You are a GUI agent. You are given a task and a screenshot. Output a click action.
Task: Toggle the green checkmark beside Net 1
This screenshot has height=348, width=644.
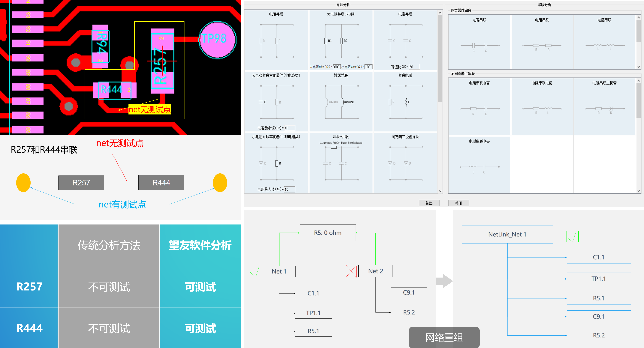click(x=256, y=271)
